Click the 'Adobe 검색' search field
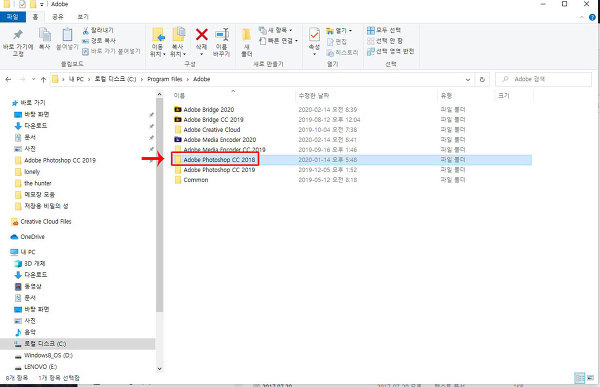 pos(543,79)
